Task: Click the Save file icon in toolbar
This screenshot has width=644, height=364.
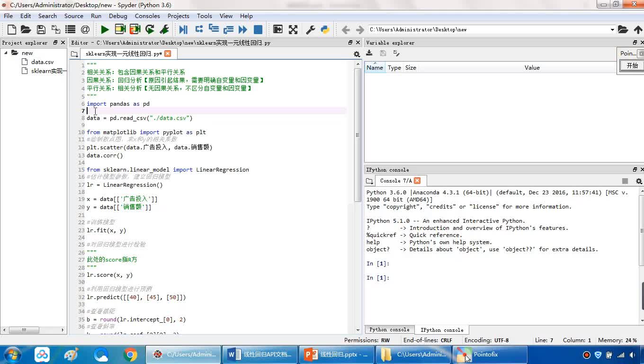Action: point(41,29)
